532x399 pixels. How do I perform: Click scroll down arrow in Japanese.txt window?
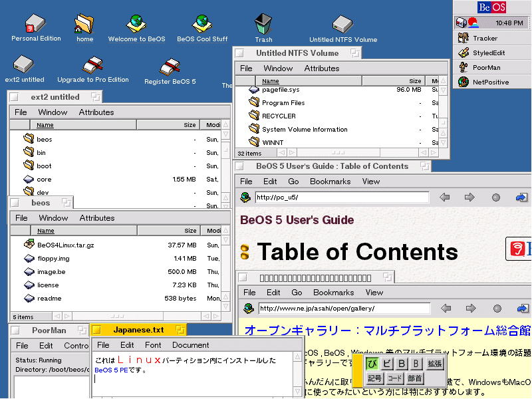pyautogui.click(x=297, y=391)
